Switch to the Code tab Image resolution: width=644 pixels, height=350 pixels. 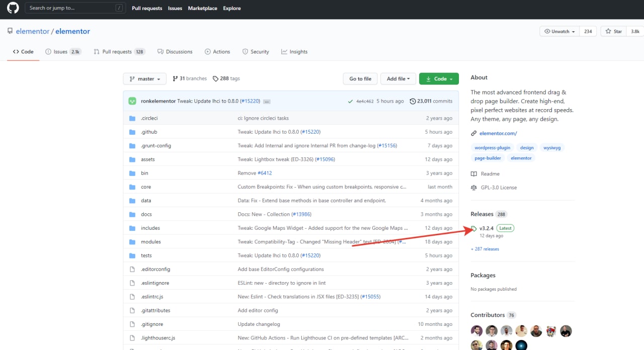[x=23, y=52]
